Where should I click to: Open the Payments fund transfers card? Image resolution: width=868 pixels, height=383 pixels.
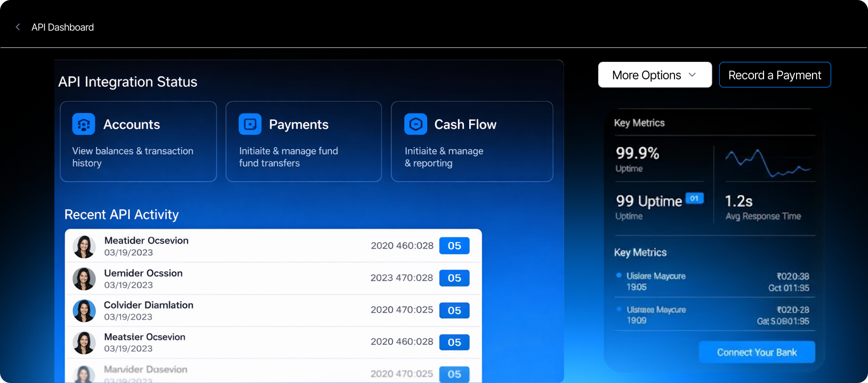pyautogui.click(x=303, y=142)
